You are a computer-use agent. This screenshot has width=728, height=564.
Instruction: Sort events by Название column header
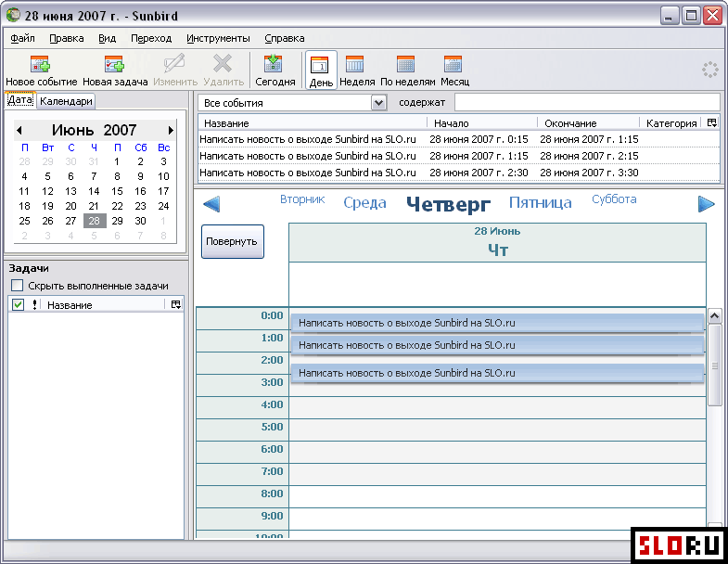[313, 123]
